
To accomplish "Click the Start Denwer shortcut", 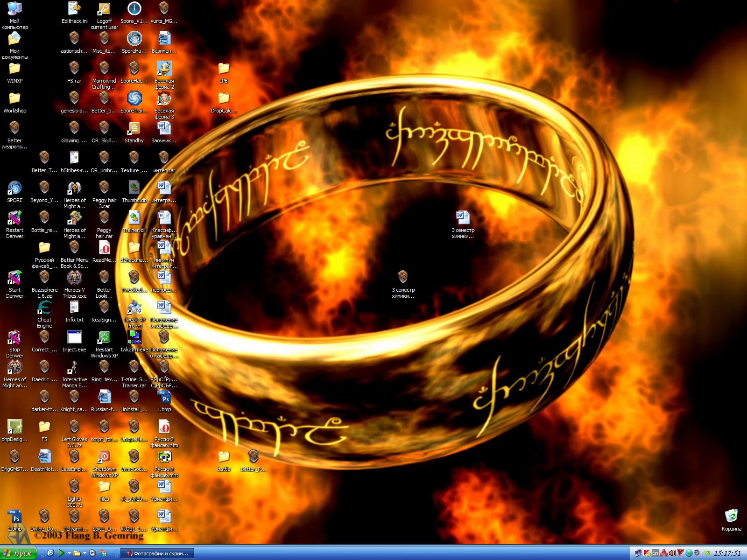I will (x=14, y=284).
